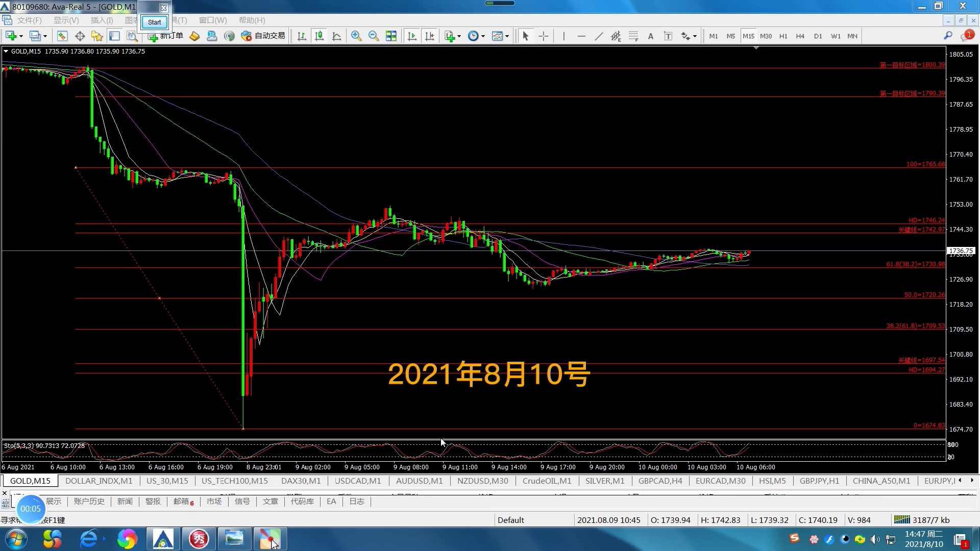Open the search magnifier at toolbar right
980x551 pixels.
click(x=948, y=36)
